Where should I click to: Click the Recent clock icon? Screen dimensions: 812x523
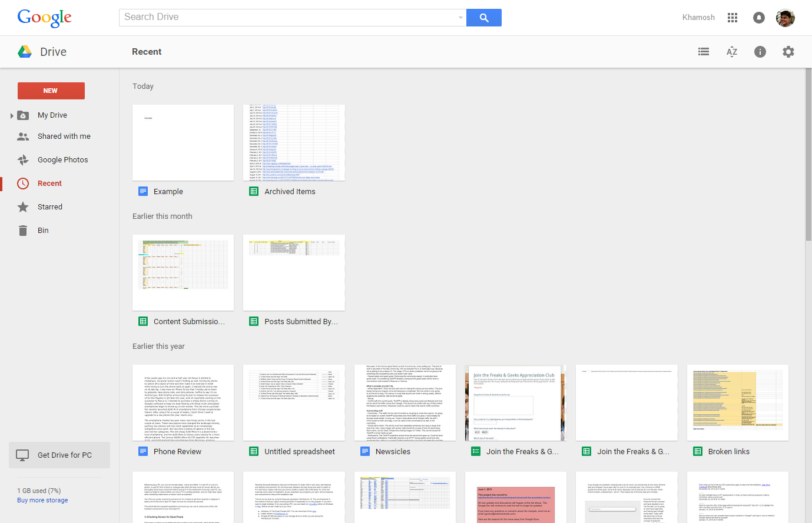pyautogui.click(x=23, y=184)
